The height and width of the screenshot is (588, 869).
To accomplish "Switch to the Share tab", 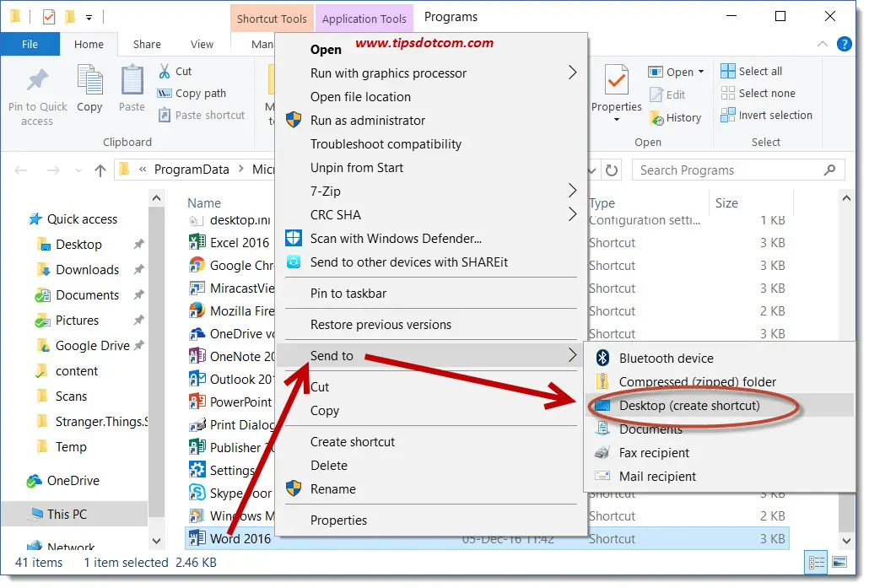I will coord(147,45).
